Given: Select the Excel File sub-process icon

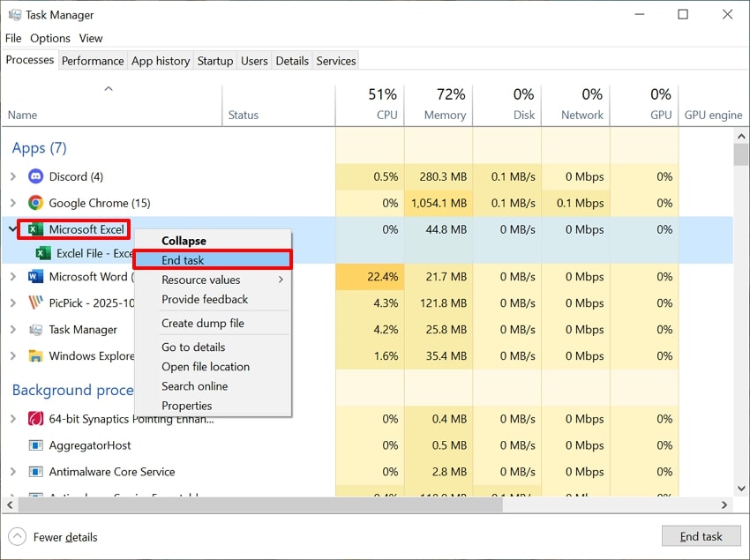Looking at the screenshot, I should (x=41, y=253).
